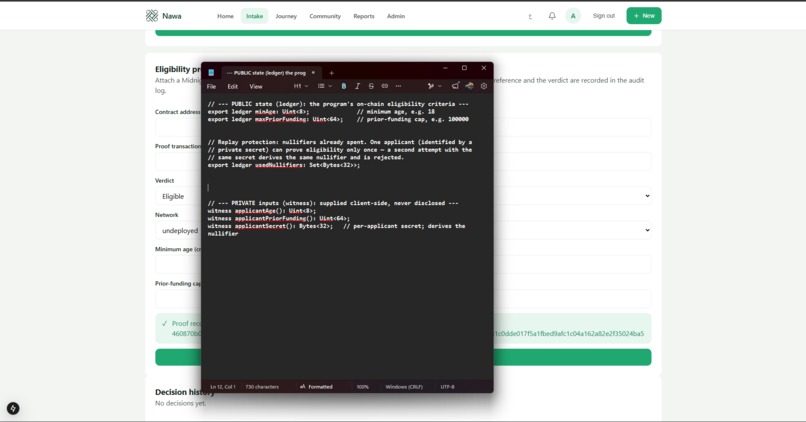Image resolution: width=806 pixels, height=422 pixels.
Task: Click the 'witness applicantSecret(): Bytes<32>;' code
Action: (x=270, y=226)
